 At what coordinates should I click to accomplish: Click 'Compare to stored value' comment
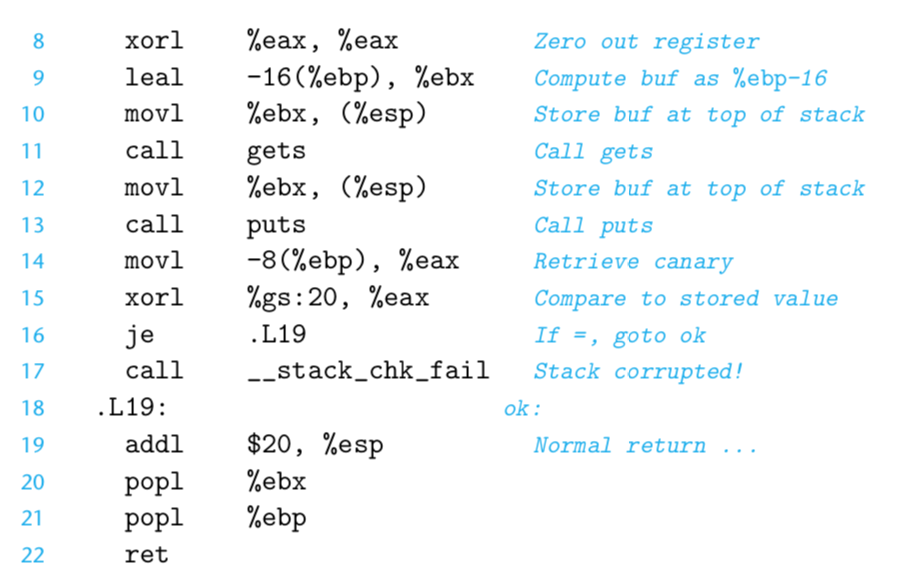tap(686, 299)
